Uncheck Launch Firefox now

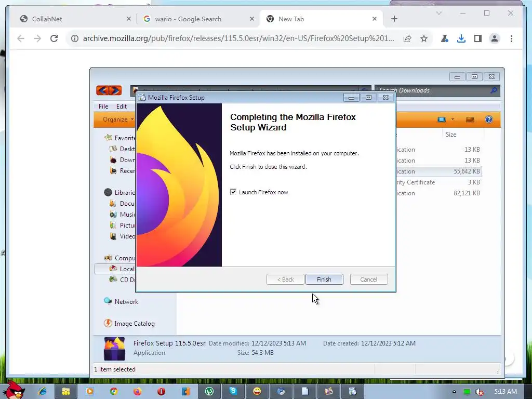tap(233, 192)
